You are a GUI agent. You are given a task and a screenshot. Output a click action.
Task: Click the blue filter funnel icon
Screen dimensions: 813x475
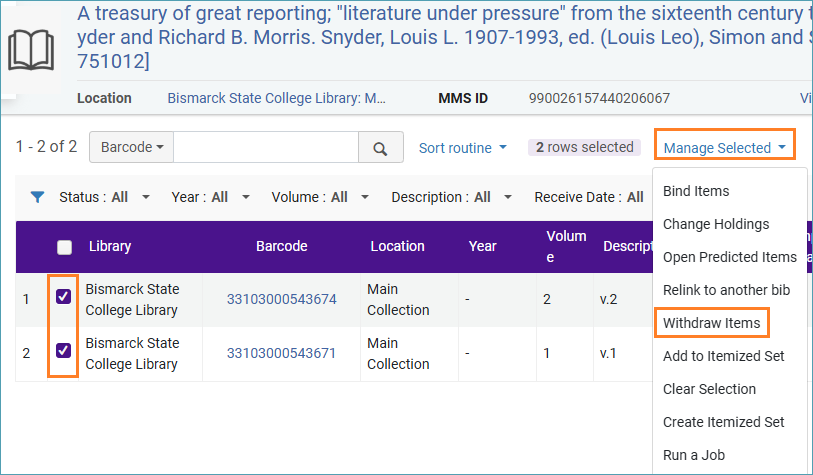point(37,197)
